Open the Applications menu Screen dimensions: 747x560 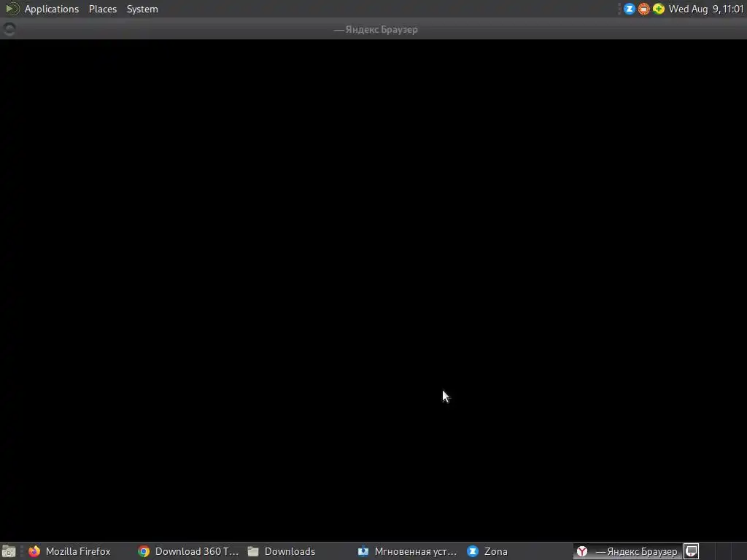pos(52,9)
